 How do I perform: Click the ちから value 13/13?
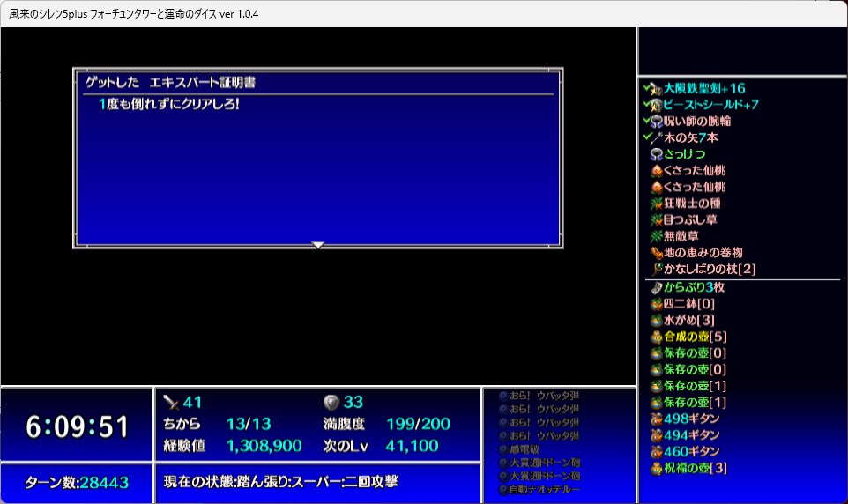click(249, 424)
